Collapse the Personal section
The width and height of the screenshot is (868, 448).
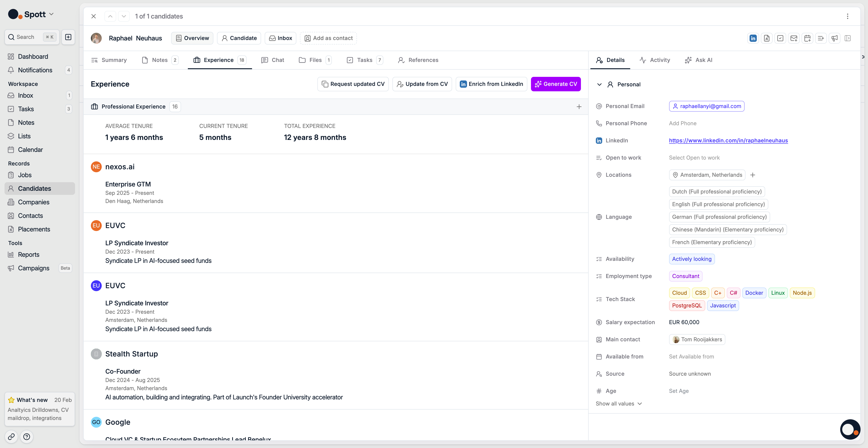click(599, 84)
